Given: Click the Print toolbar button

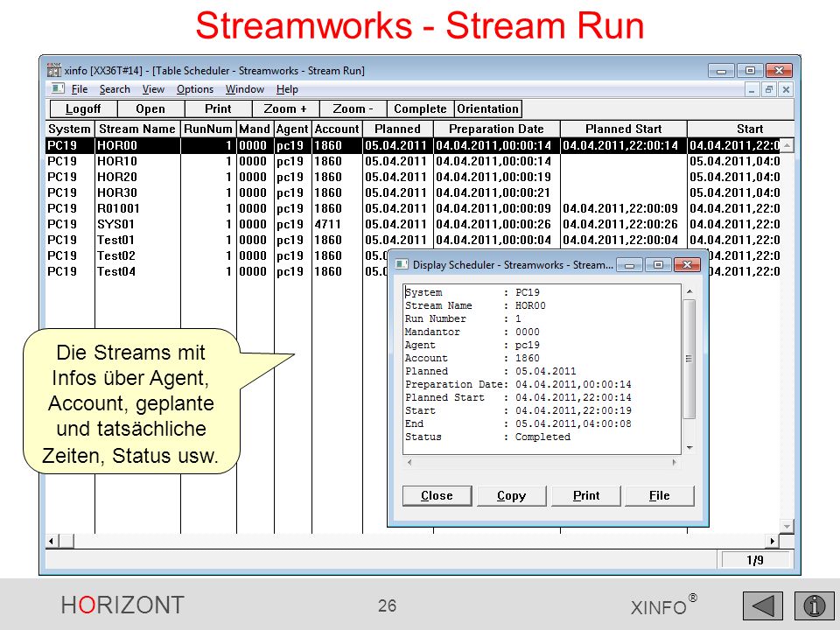Looking at the screenshot, I should click(218, 108).
